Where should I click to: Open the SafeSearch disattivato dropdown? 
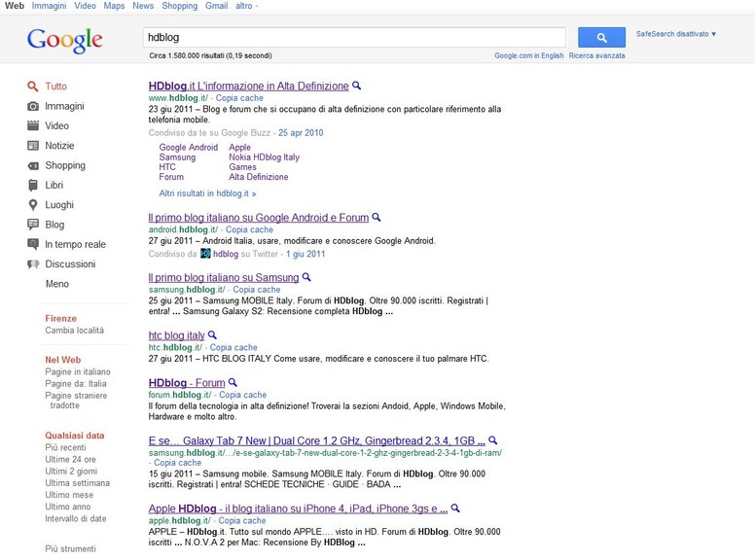click(675, 34)
